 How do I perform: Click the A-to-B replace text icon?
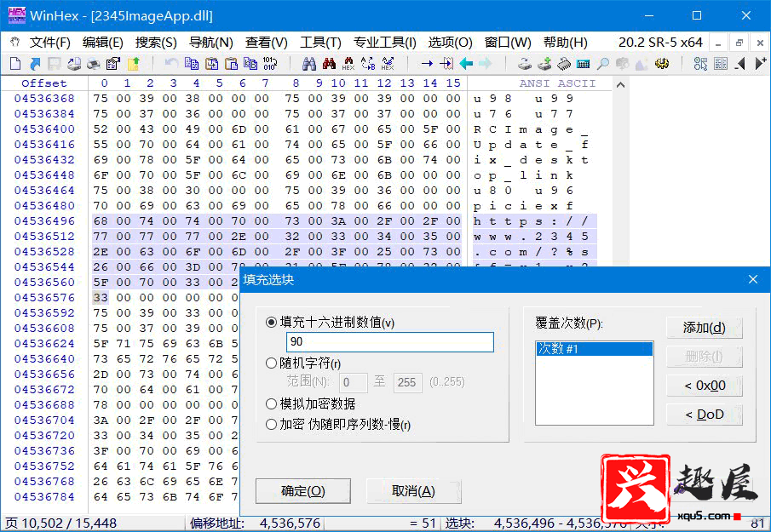click(x=368, y=63)
